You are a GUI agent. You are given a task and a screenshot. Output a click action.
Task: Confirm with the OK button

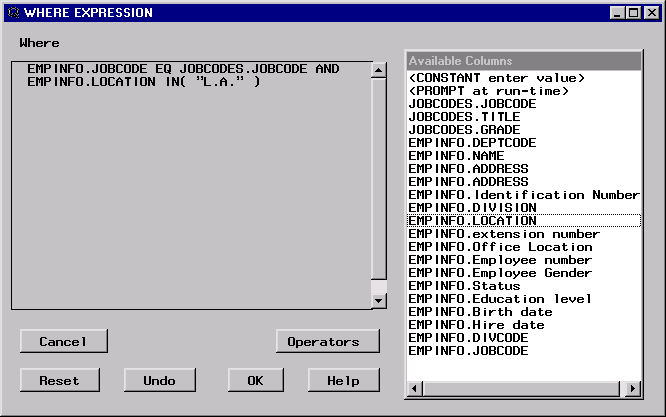point(255,380)
